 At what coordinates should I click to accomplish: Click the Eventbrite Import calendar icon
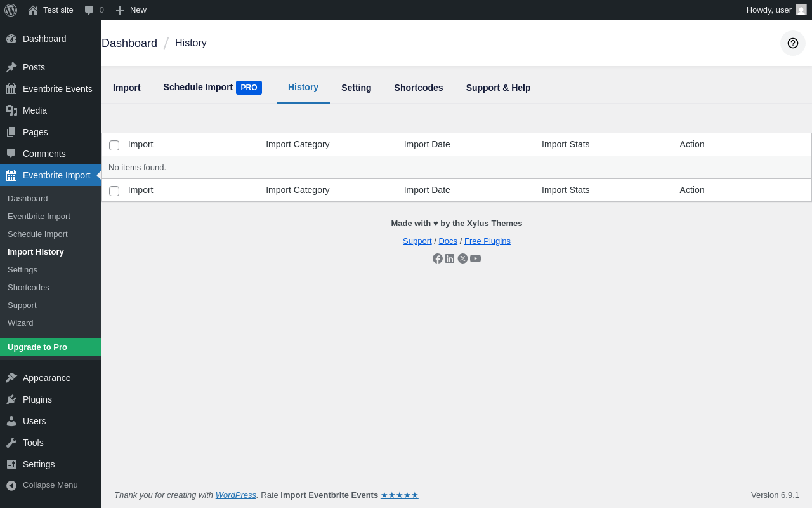click(11, 175)
